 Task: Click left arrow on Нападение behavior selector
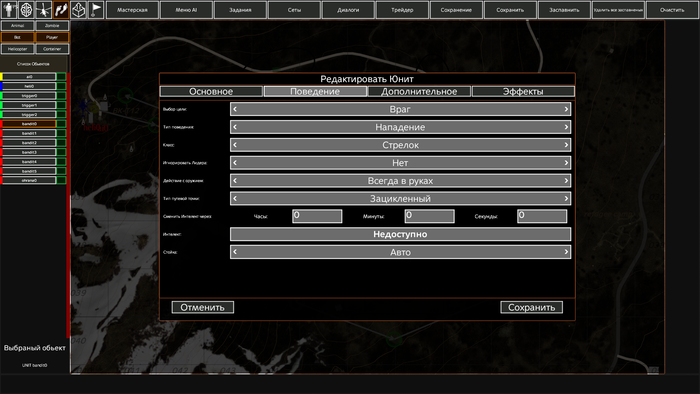[235, 127]
